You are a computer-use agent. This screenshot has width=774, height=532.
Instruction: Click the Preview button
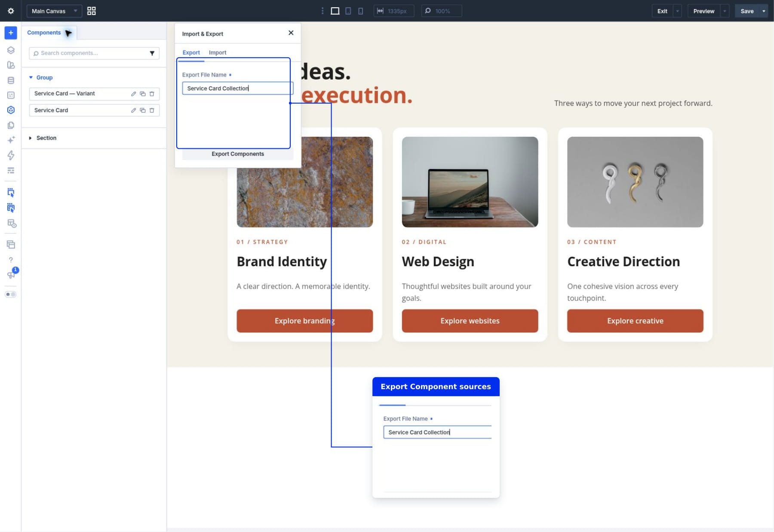point(703,11)
